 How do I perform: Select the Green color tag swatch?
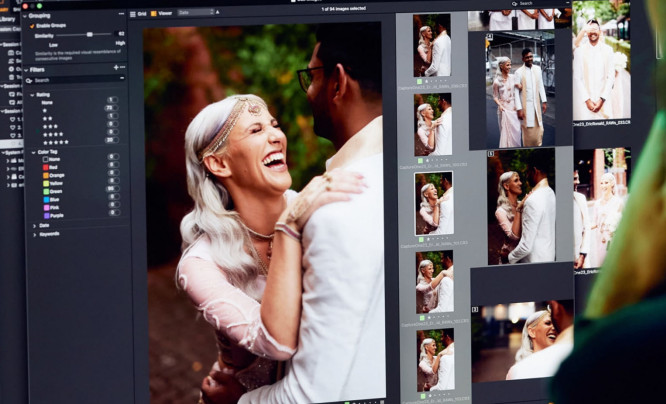[46, 192]
